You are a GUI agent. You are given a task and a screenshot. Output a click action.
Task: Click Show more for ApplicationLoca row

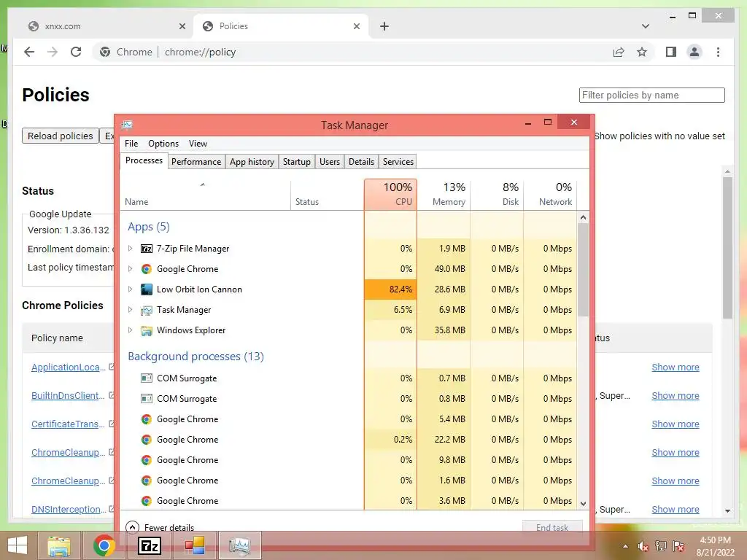click(x=675, y=367)
